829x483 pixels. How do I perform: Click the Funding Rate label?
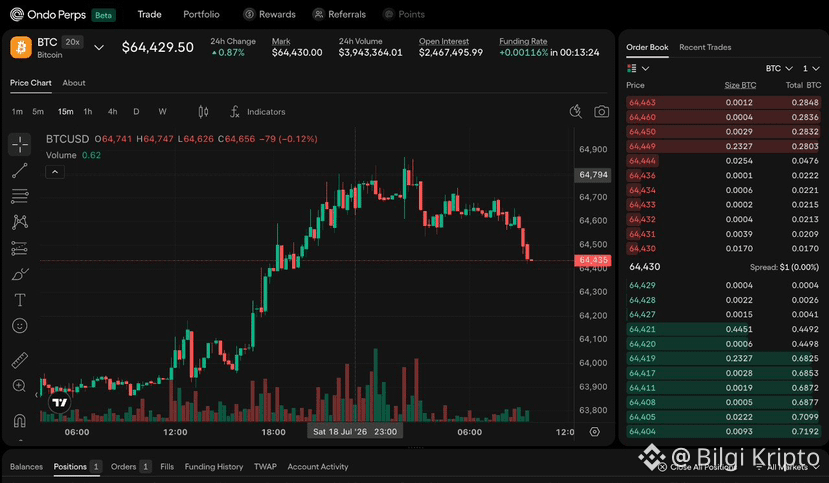click(x=523, y=41)
